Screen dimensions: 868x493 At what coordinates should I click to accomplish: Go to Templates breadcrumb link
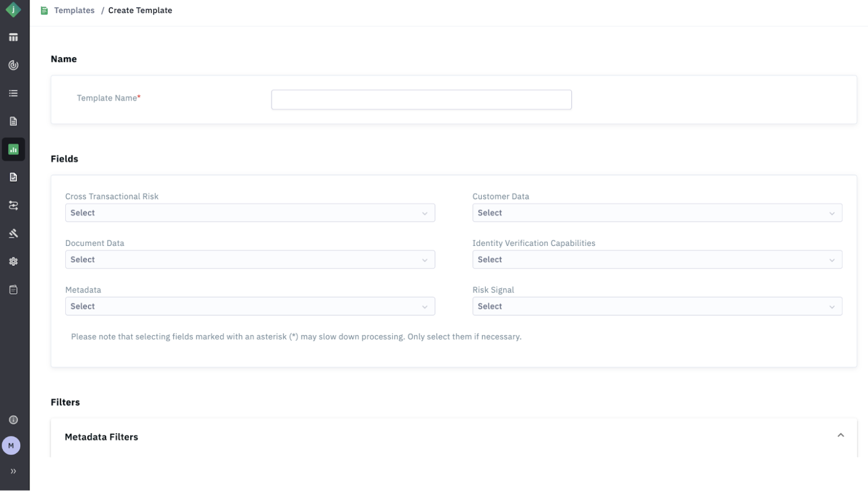pos(74,11)
